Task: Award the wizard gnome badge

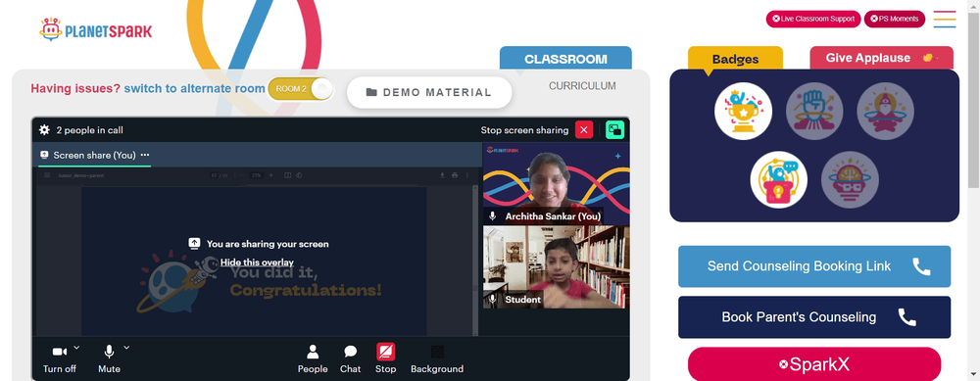Action: [886, 112]
